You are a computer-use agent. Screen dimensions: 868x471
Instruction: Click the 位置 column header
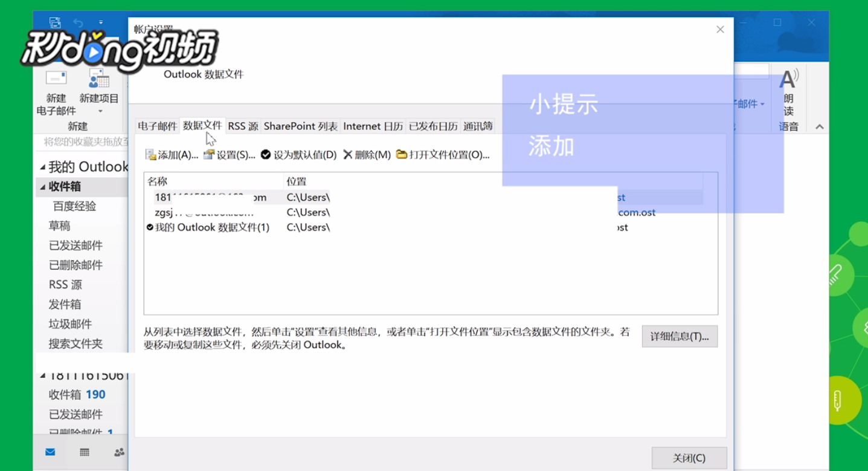pos(493,181)
